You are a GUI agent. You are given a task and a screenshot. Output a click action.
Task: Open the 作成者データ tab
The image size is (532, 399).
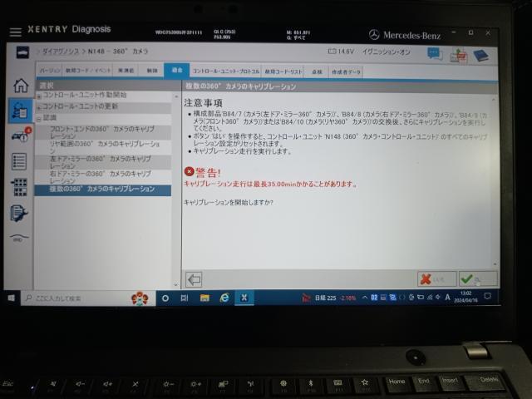pos(346,72)
